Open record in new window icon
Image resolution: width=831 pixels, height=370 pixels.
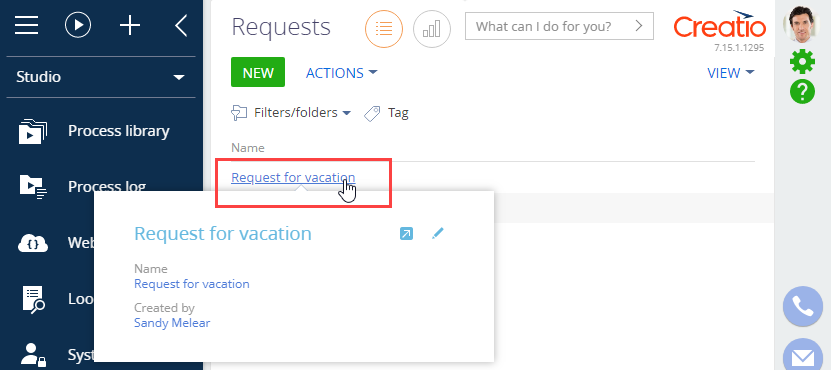point(406,233)
